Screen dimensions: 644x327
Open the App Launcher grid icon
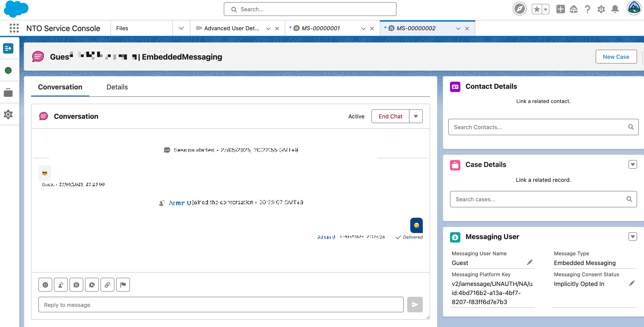click(14, 28)
